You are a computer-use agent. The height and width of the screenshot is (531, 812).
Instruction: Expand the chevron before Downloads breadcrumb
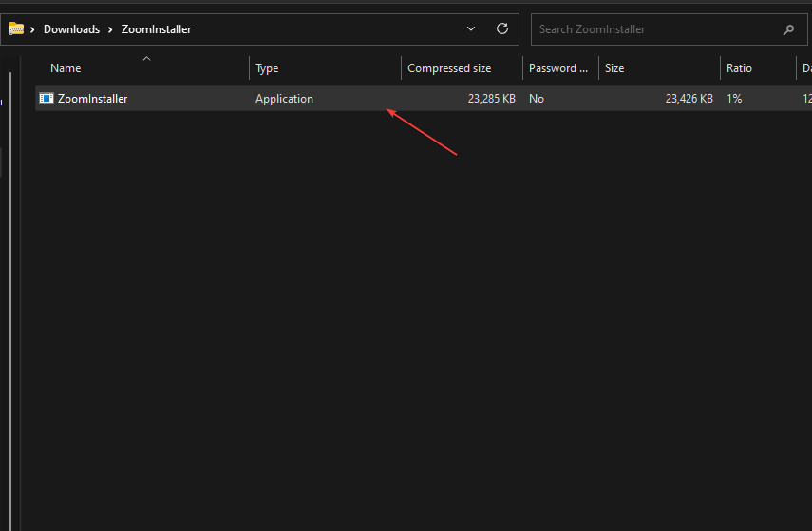[32, 29]
